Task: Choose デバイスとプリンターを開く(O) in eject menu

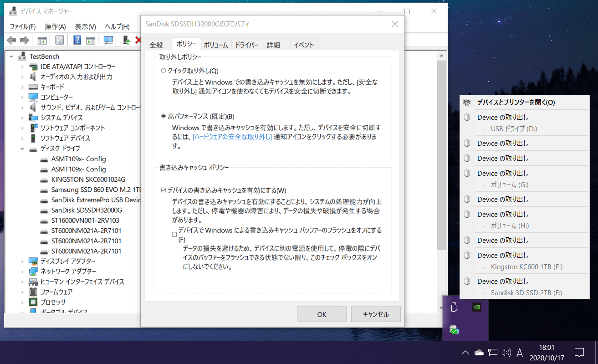Action: pos(525,102)
